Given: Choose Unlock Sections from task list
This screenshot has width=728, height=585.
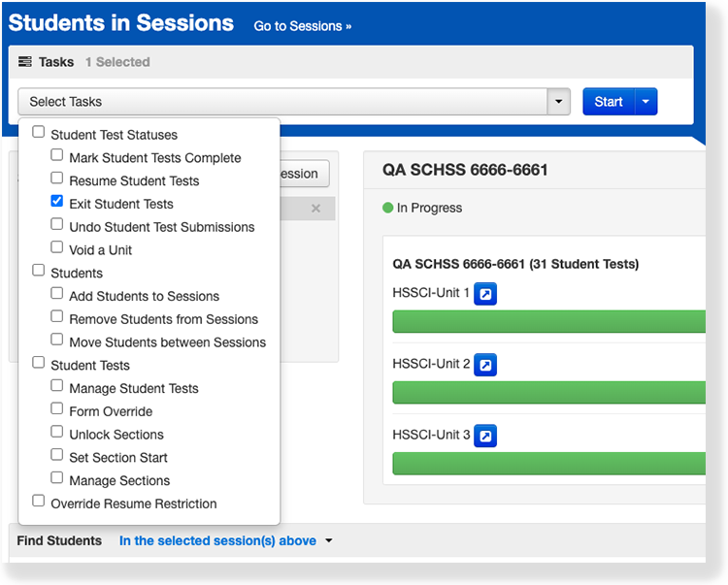Looking at the screenshot, I should pyautogui.click(x=57, y=434).
